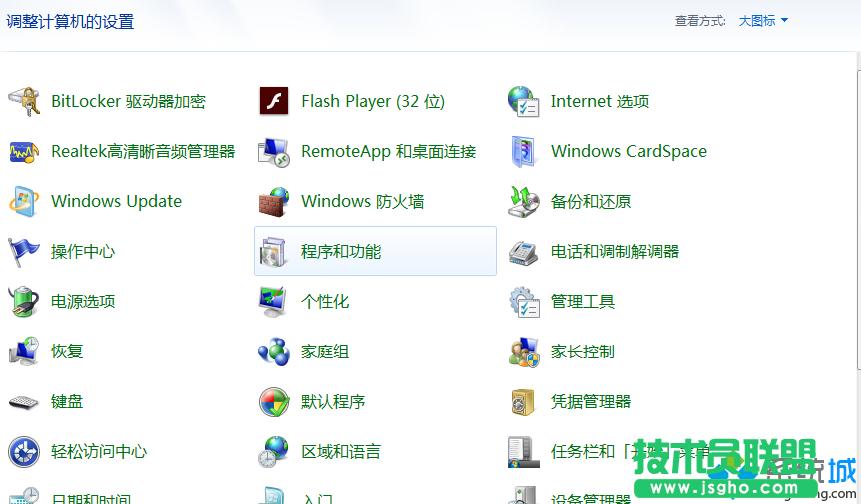Image resolution: width=861 pixels, height=504 pixels.
Task: Open the Windows Update icon
Action: [x=24, y=201]
